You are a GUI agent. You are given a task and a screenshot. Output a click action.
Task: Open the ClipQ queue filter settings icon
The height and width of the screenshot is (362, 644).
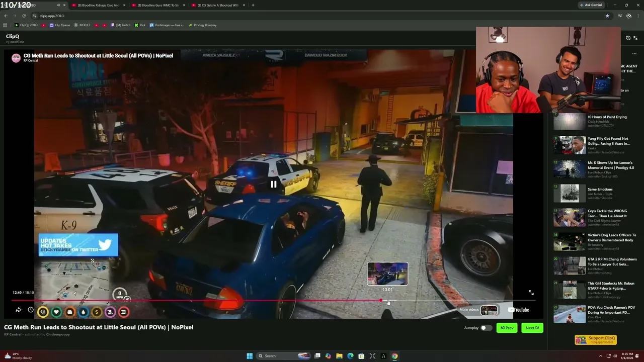coord(635,38)
